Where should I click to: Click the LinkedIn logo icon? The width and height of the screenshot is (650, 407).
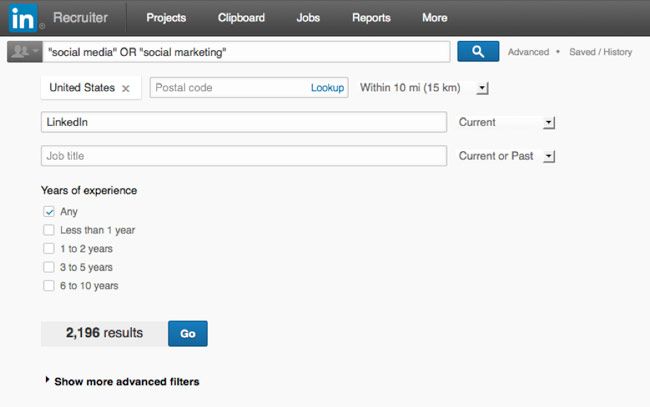[x=24, y=17]
